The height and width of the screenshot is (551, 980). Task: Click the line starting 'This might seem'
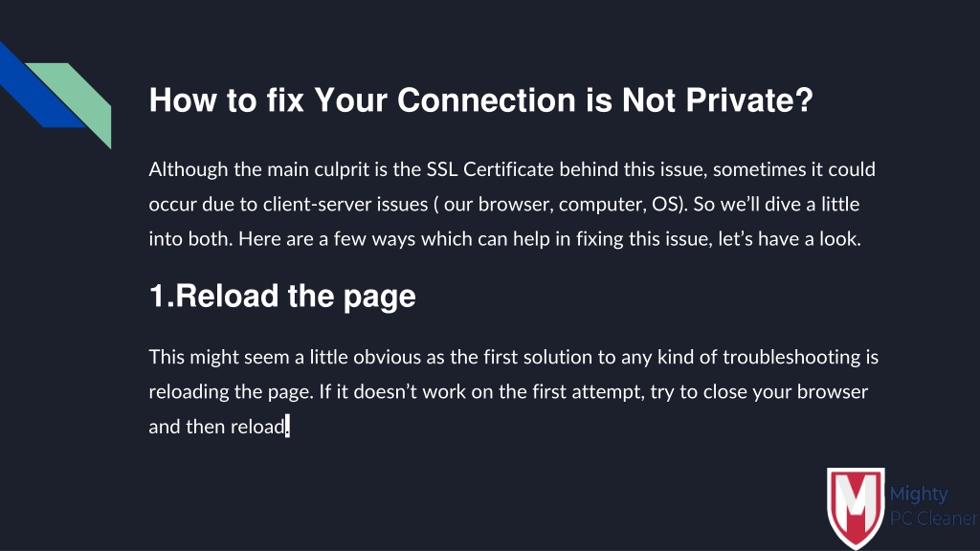(x=514, y=358)
